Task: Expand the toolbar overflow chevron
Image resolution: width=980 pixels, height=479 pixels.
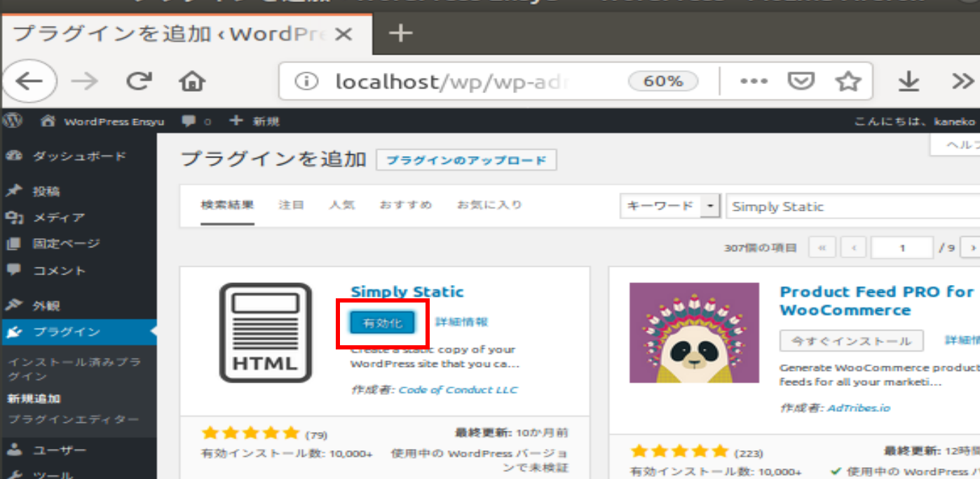Action: tap(963, 82)
